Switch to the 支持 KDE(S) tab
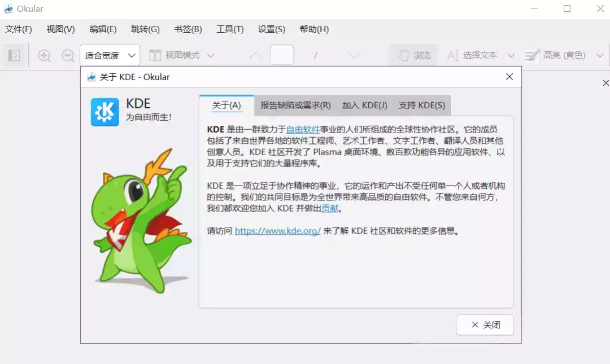This screenshot has width=610, height=364. (422, 106)
